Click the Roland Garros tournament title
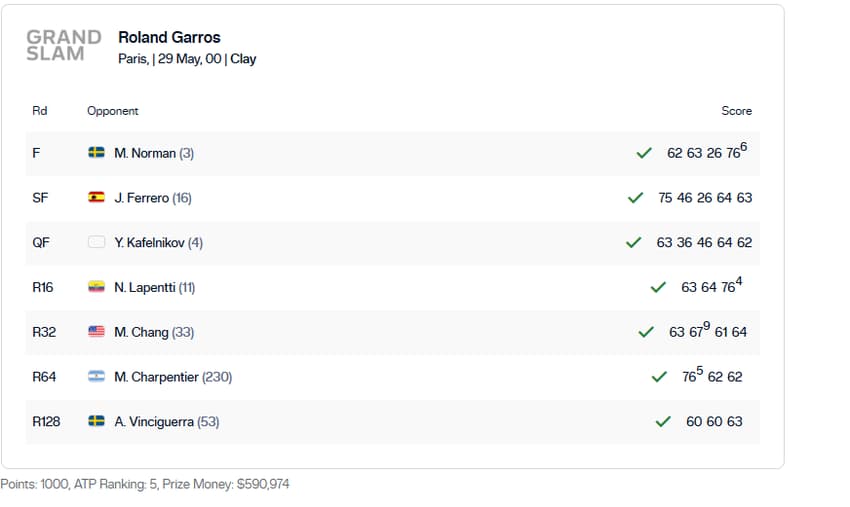The width and height of the screenshot is (850, 507). (x=169, y=37)
